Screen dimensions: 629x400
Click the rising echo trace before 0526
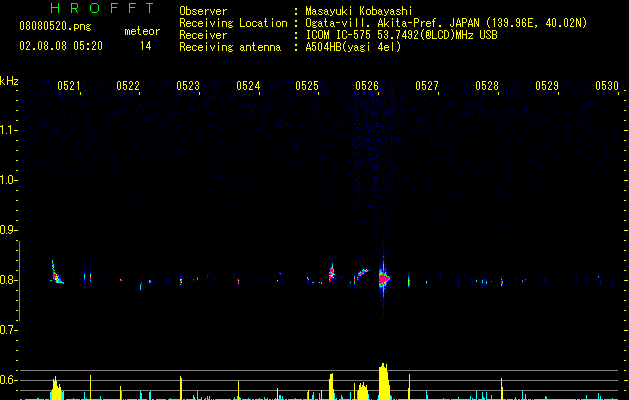click(x=363, y=273)
